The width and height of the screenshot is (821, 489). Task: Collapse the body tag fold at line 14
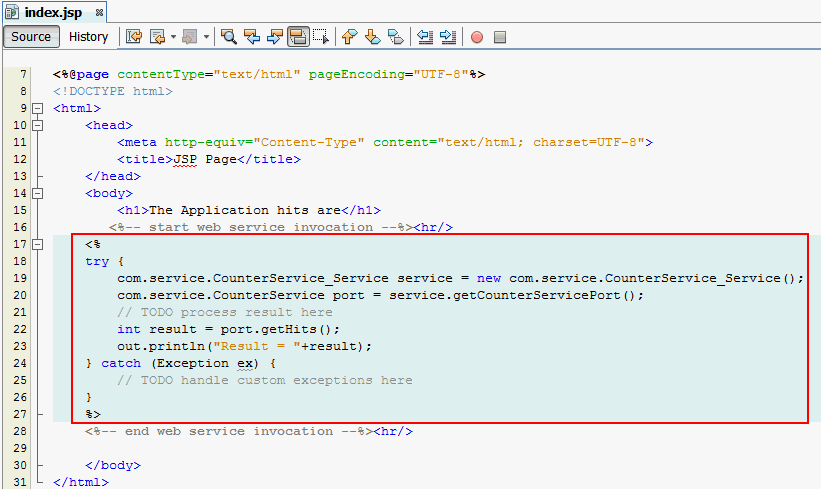tap(38, 193)
